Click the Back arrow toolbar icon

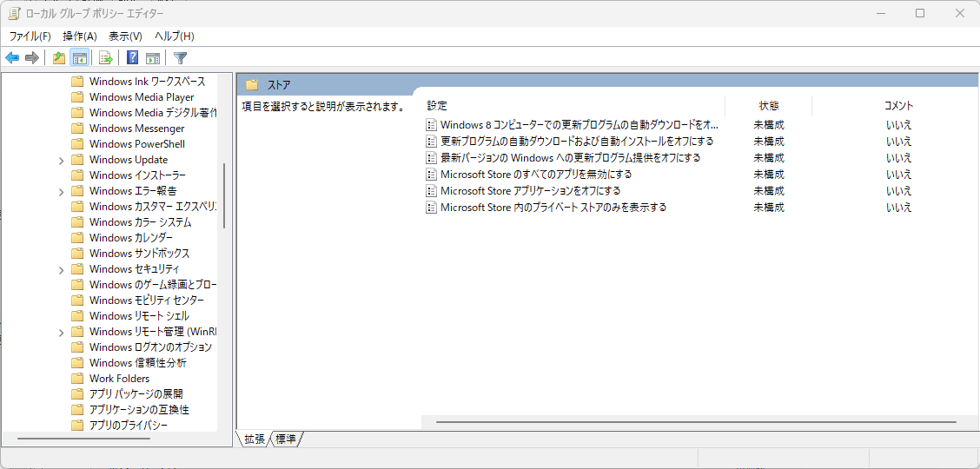coord(12,58)
